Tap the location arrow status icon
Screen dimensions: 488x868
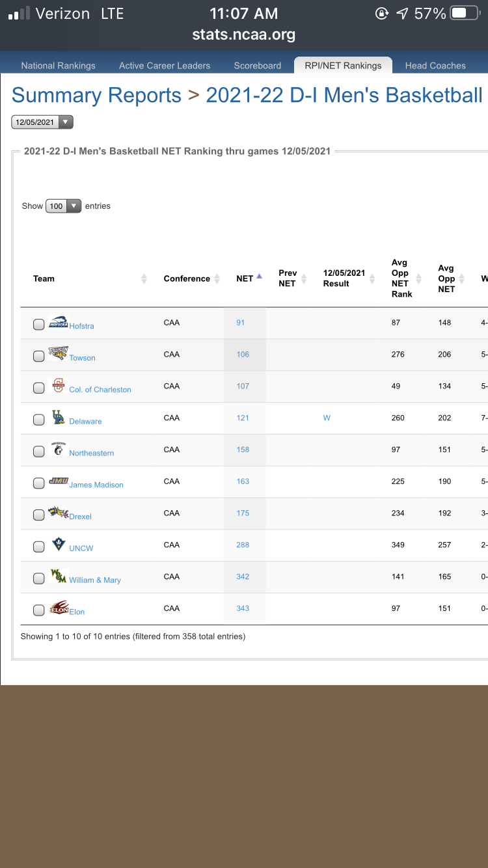pos(403,13)
